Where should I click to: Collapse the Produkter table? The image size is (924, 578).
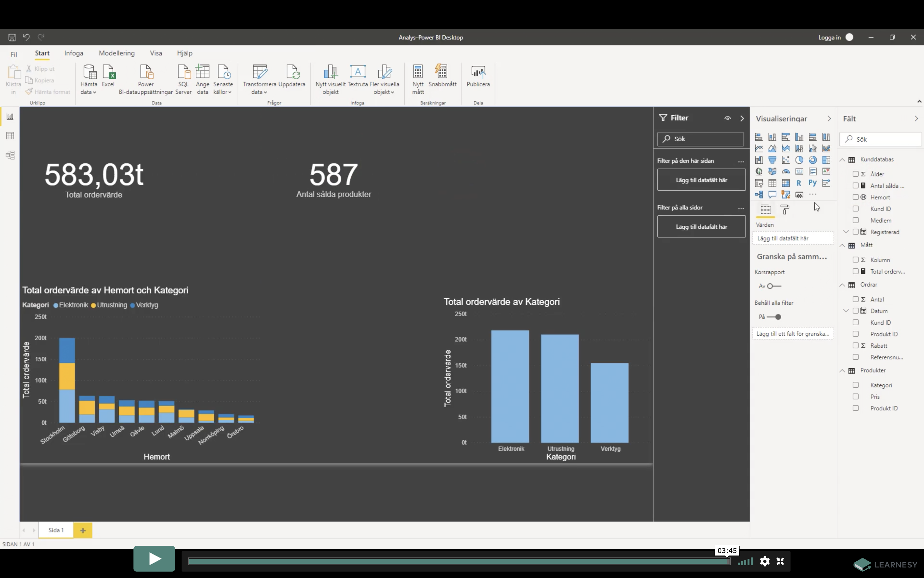pyautogui.click(x=842, y=371)
